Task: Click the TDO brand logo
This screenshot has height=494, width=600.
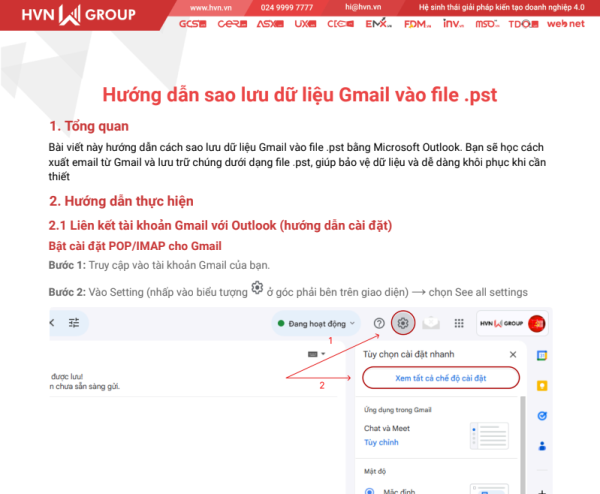Action: click(x=523, y=24)
